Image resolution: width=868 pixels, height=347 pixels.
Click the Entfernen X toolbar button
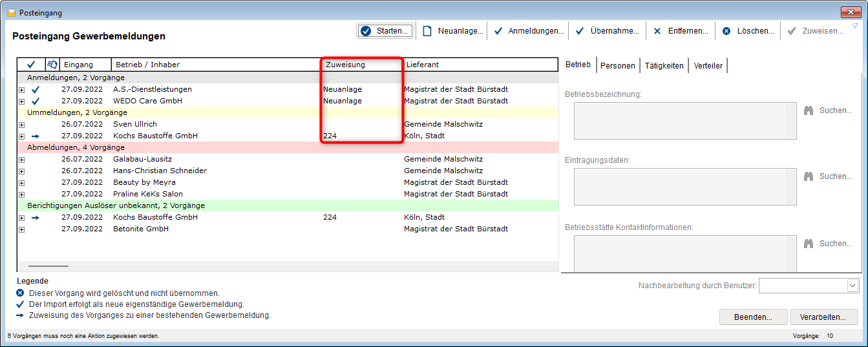click(657, 31)
